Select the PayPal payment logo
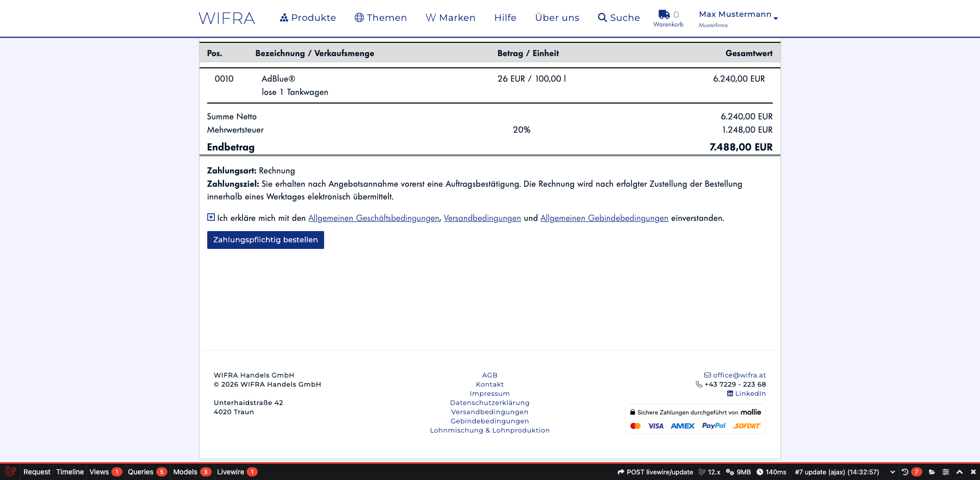This screenshot has height=480, width=980. (x=714, y=426)
